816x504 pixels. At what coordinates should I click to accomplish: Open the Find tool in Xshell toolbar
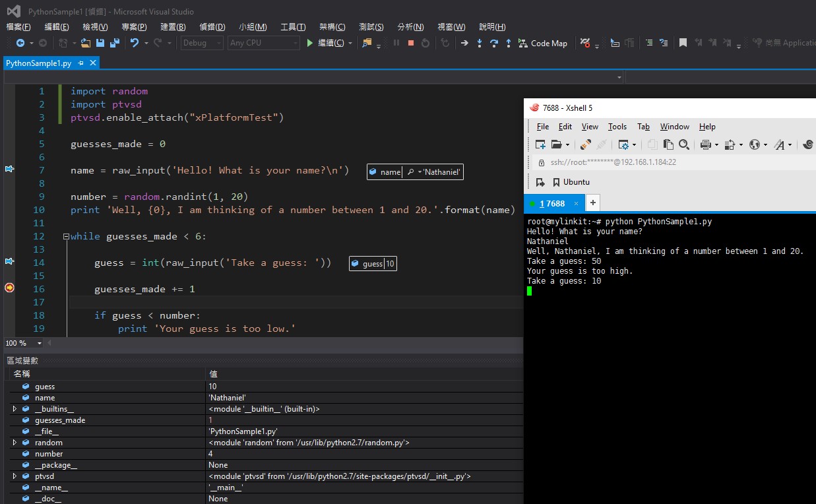[684, 144]
